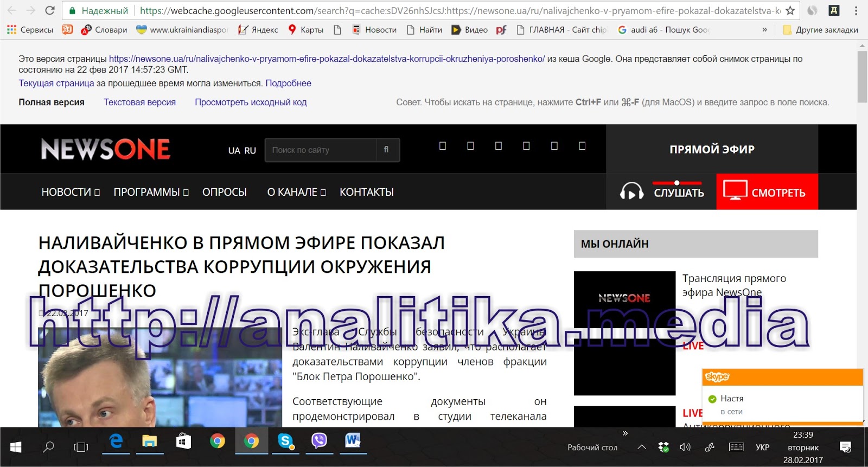Click the СЛУШАТЬ headphones button
868x467 pixels.
point(661,191)
